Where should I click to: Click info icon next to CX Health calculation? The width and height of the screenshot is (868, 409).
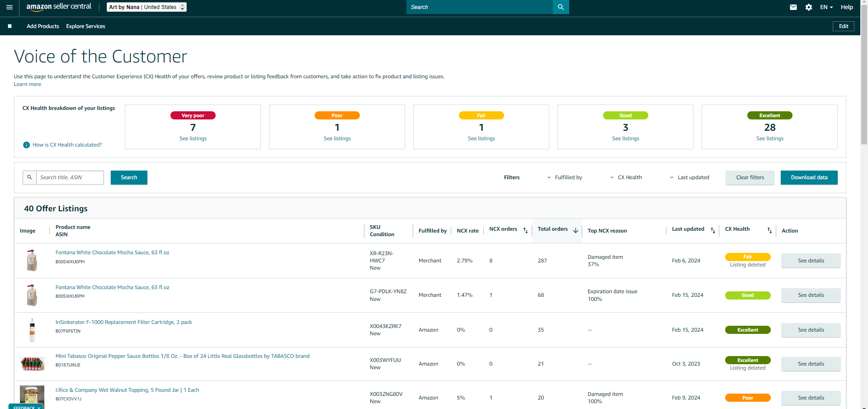pyautogui.click(x=26, y=145)
